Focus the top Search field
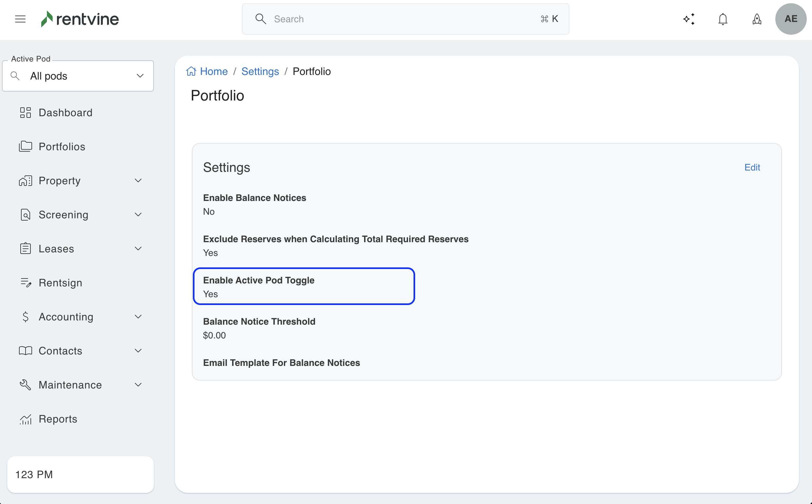Viewport: 812px width, 504px height. point(405,19)
